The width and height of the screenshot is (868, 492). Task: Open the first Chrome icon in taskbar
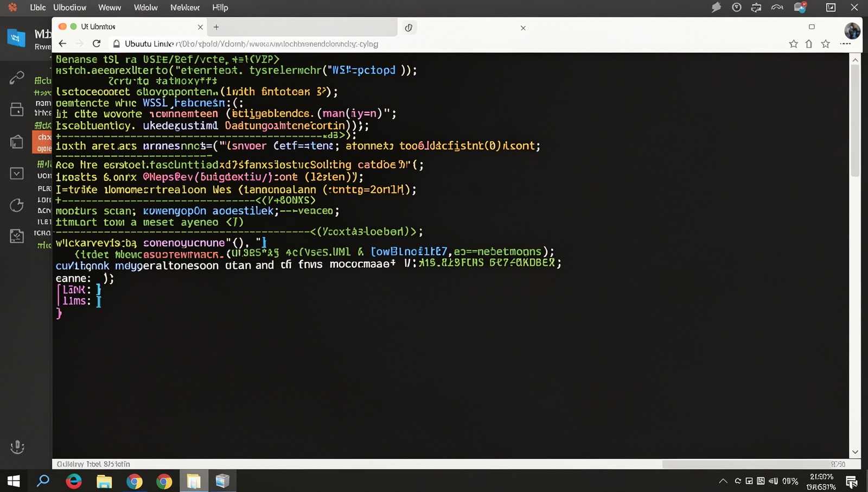[134, 481]
